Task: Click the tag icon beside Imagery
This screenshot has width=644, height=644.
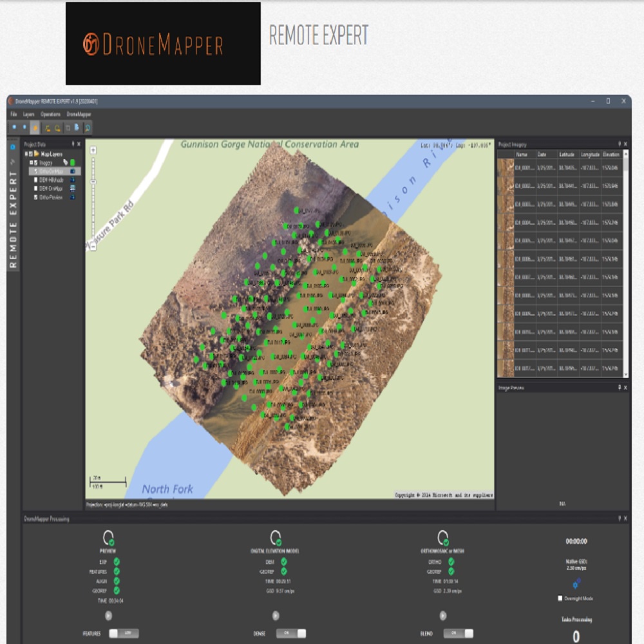Action: point(65,163)
